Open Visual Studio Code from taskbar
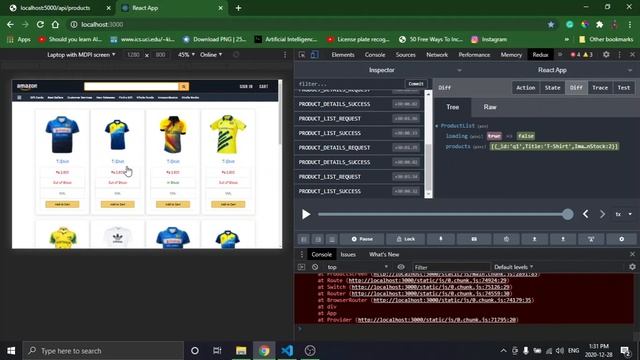Screen dimensions: 640x360 click(x=287, y=350)
